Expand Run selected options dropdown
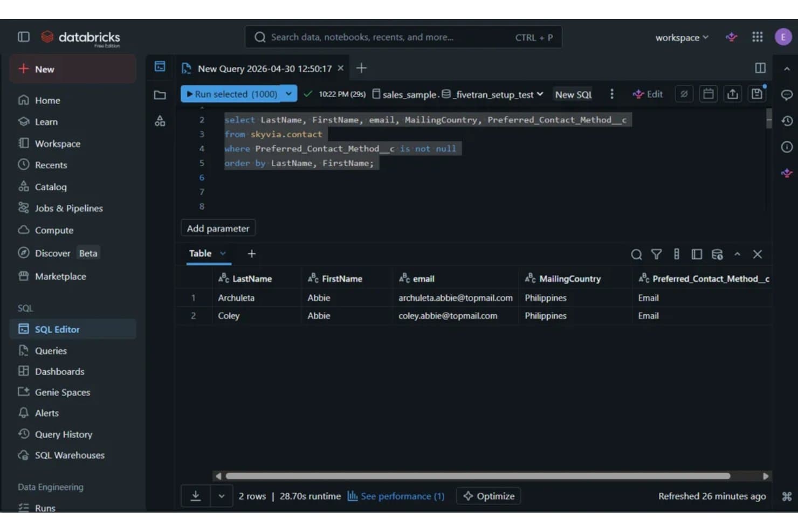 pyautogui.click(x=289, y=94)
